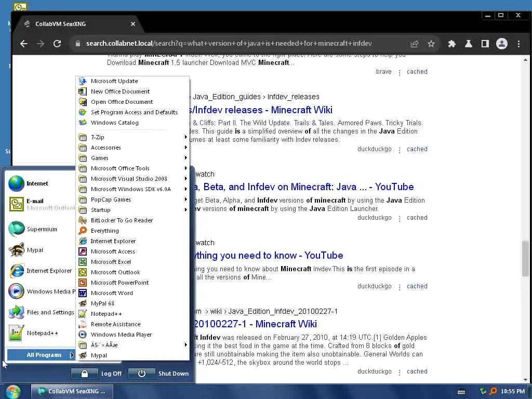Screen dimensions: 532x399
Task: Close the CollabVM SearXNG tab
Action: point(133,24)
